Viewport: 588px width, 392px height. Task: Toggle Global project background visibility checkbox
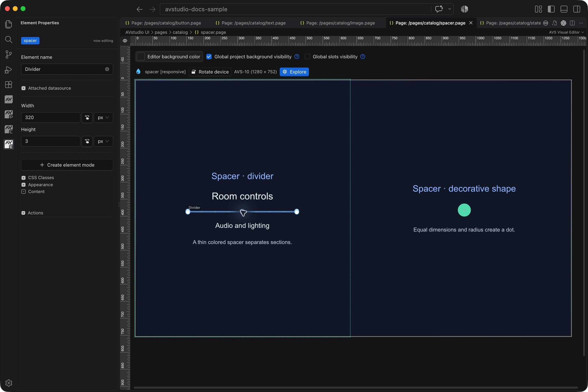209,57
